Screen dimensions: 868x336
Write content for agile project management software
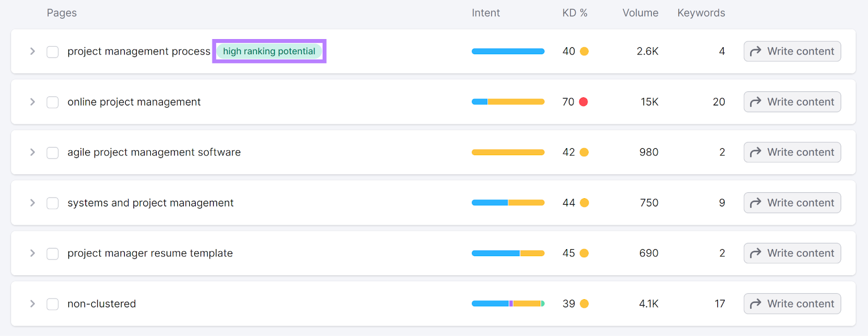click(x=792, y=153)
